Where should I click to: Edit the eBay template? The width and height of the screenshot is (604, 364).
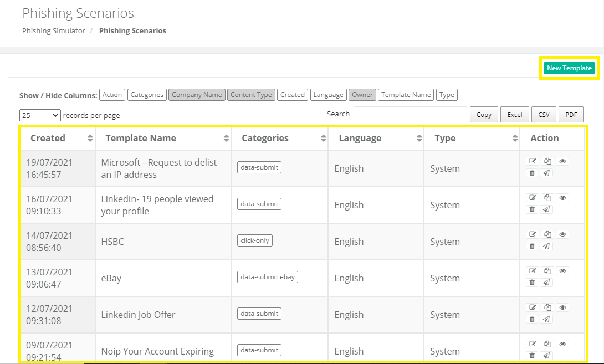tap(533, 271)
